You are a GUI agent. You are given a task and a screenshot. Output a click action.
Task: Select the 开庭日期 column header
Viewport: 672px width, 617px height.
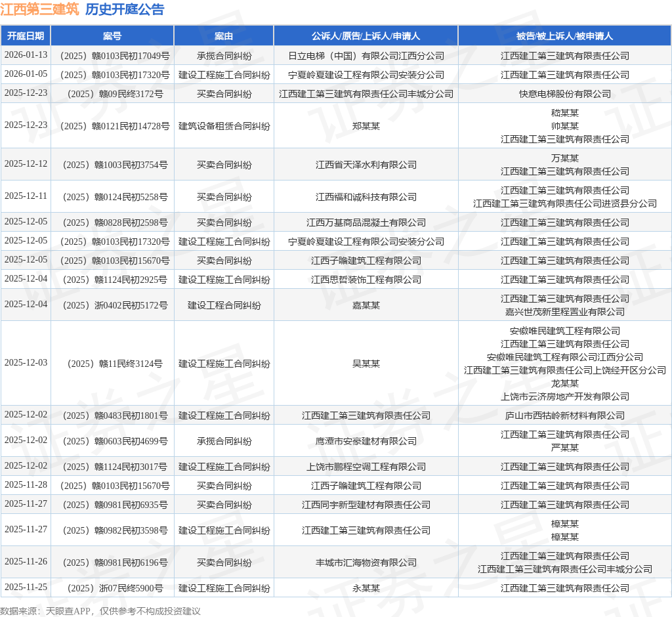tap(26, 36)
